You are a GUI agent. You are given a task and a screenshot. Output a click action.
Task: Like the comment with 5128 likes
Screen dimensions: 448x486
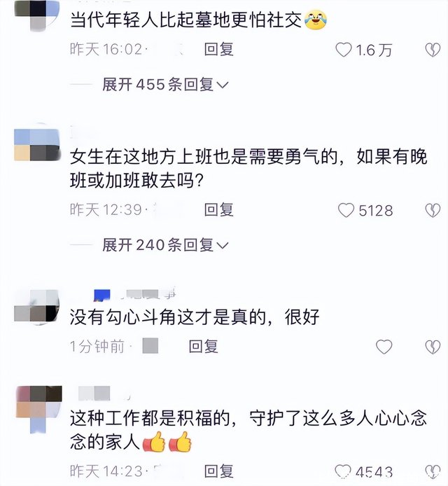(346, 210)
